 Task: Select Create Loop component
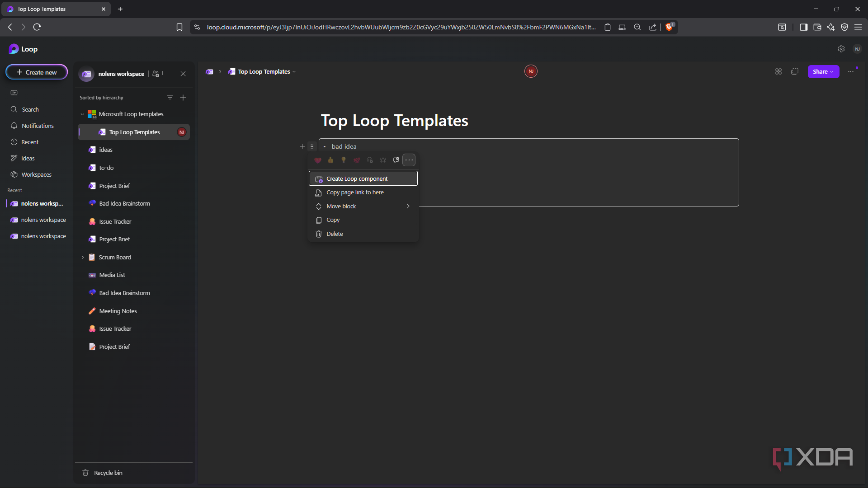click(x=363, y=178)
